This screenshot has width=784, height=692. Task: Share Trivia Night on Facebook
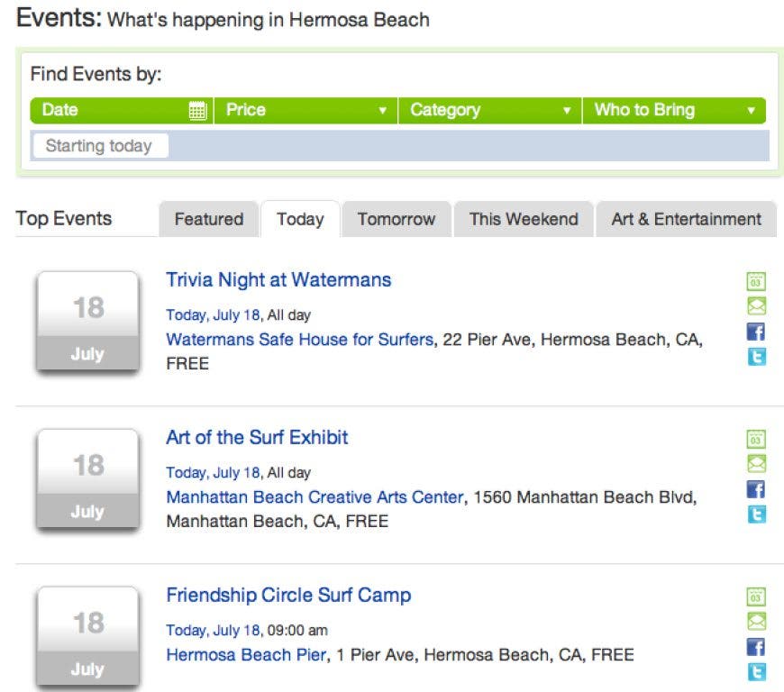pyautogui.click(x=756, y=332)
